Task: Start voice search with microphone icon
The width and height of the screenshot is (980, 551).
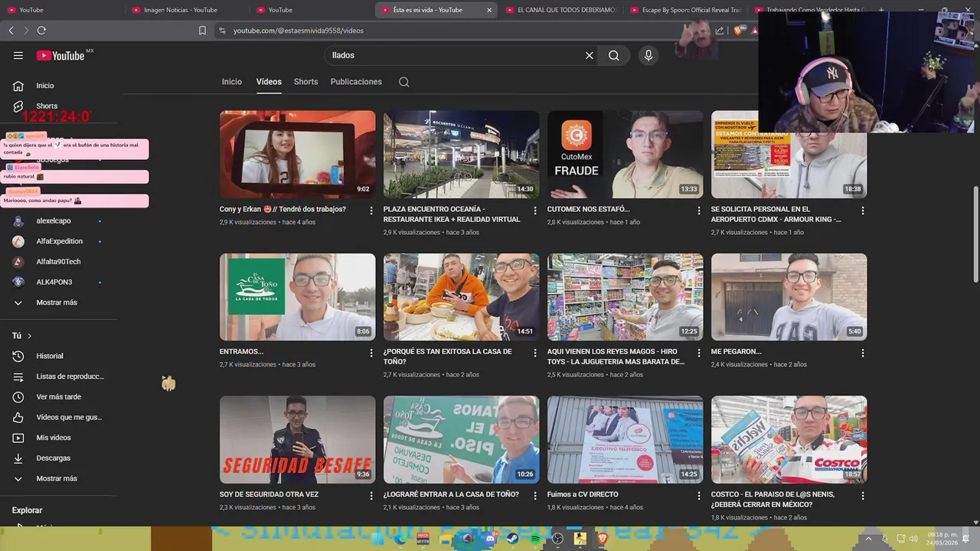Action: [x=648, y=55]
